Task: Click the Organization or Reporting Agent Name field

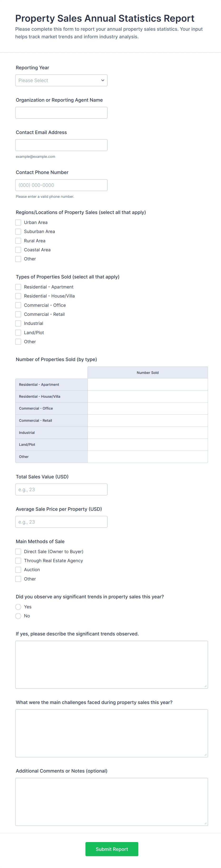Action: point(61,113)
